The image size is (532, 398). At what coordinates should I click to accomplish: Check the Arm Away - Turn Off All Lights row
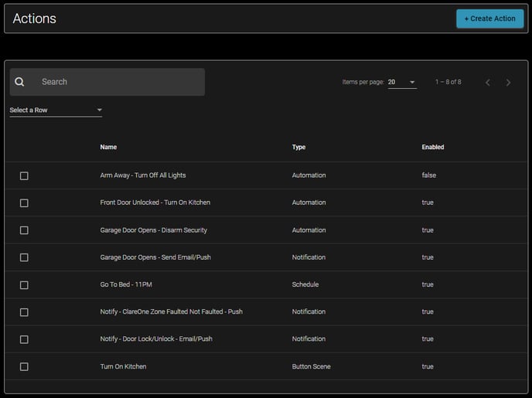pos(24,176)
